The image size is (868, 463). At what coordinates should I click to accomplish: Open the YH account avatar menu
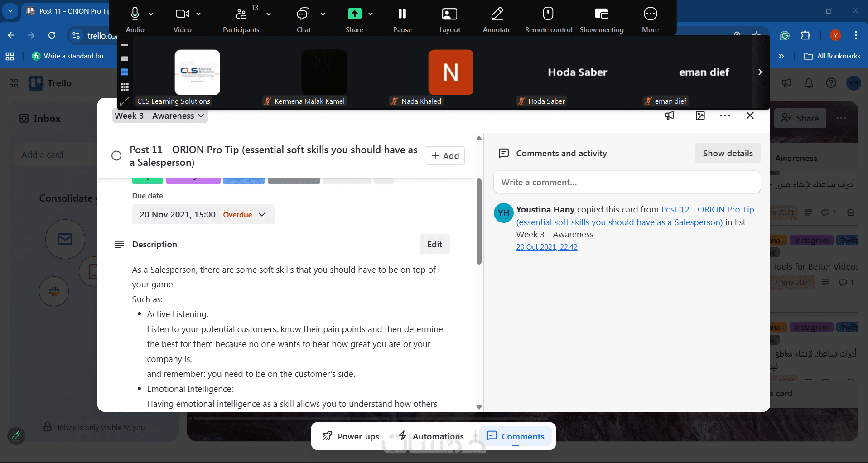tap(854, 83)
